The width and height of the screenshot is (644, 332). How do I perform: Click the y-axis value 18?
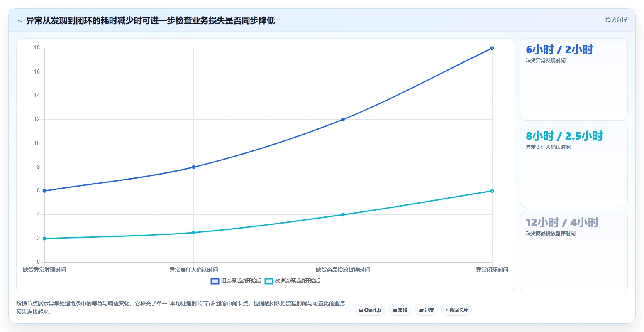coord(37,48)
